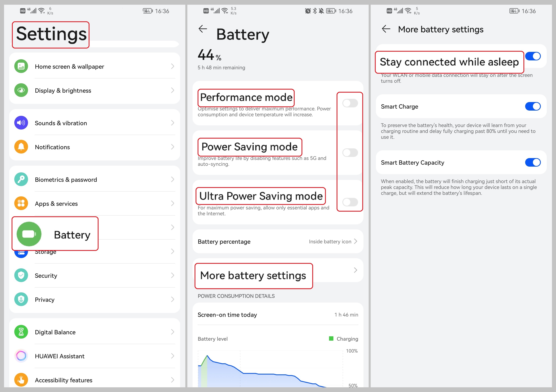
Task: Open Battery percentage display option
Action: pyautogui.click(x=278, y=241)
